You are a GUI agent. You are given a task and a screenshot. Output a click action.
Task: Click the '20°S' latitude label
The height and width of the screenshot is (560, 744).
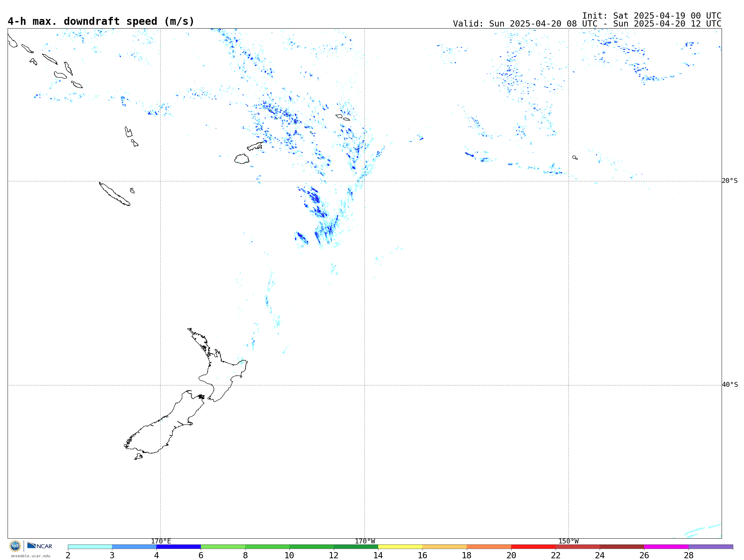(x=730, y=181)
